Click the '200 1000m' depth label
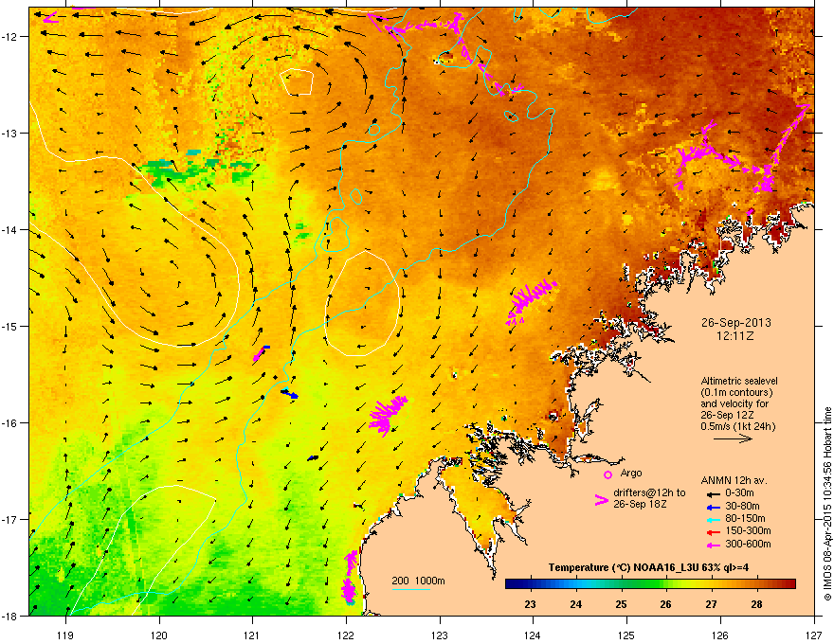 pyautogui.click(x=419, y=581)
